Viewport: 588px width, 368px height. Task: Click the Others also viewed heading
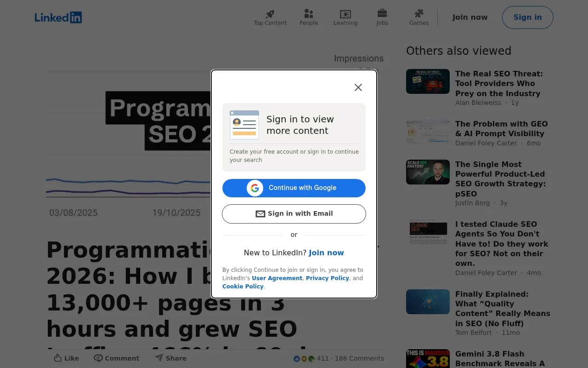pos(458,51)
